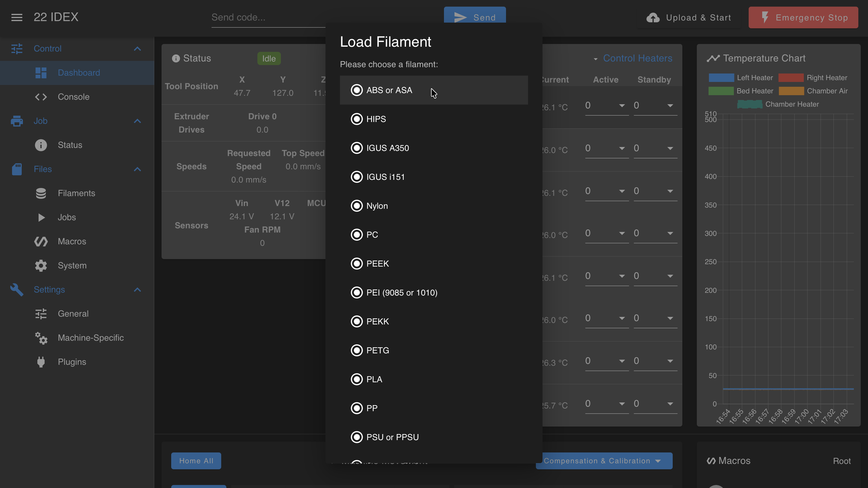Image resolution: width=868 pixels, height=488 pixels.
Task: Collapse the Settings section chevron
Action: pos(137,289)
